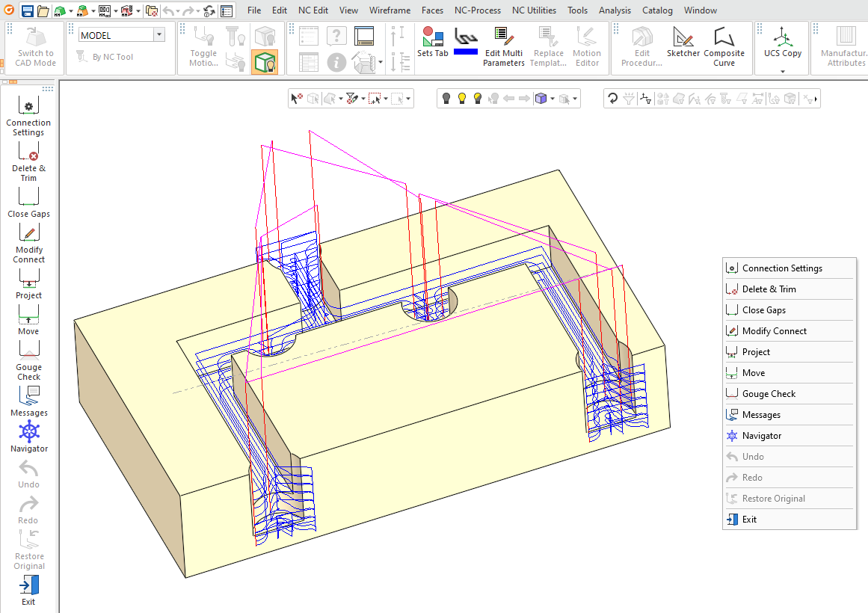Click the Close Gaps sidebar icon
This screenshot has height=613, width=868.
coord(28,202)
